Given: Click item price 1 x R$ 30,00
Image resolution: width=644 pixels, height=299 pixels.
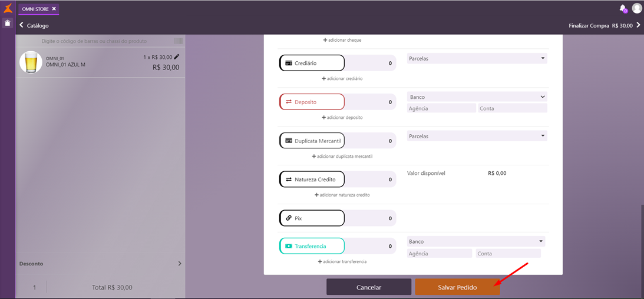Looking at the screenshot, I should pos(158,58).
